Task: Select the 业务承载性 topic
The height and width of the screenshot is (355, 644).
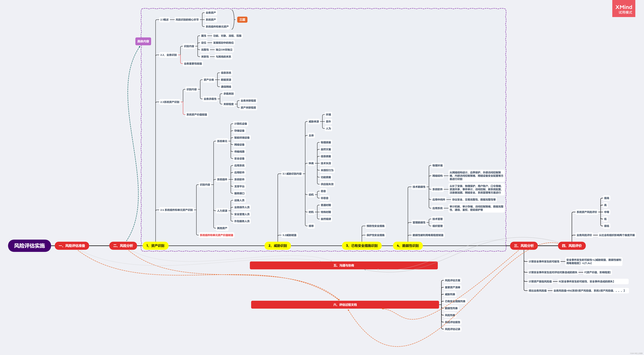Action: (210, 99)
